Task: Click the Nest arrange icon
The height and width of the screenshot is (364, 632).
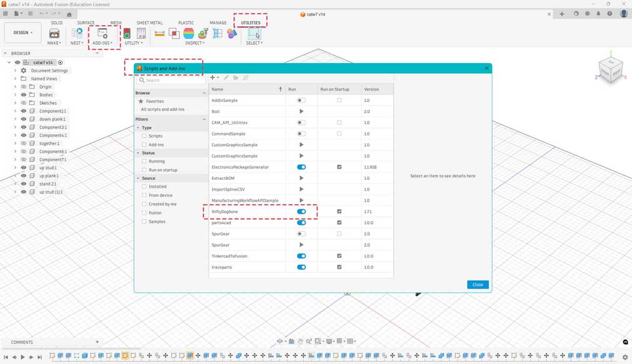Action: click(x=77, y=34)
